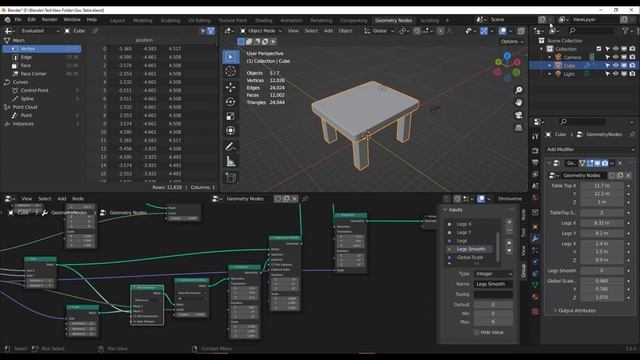Choose the Rotate tool in viewport toolbar
Viewport: 640px width, 360px height.
pyautogui.click(x=231, y=102)
